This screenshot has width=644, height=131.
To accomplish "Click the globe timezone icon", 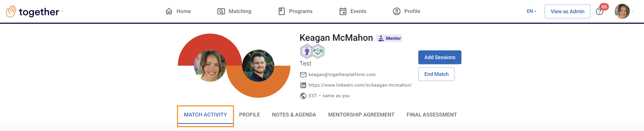I will tap(303, 96).
